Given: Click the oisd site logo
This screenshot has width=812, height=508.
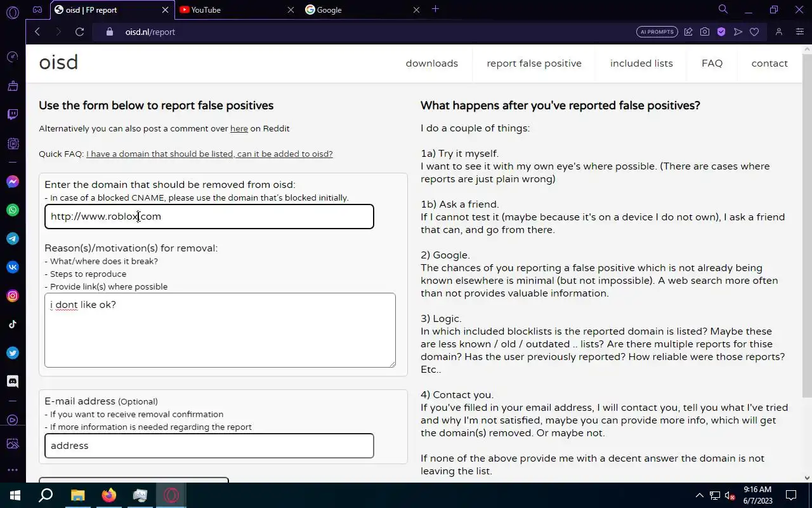Looking at the screenshot, I should (x=58, y=62).
